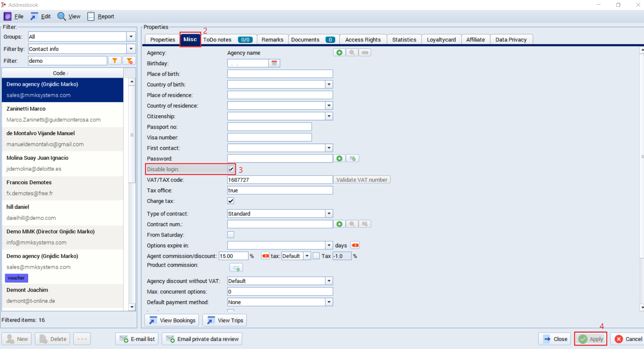Image resolution: width=644 pixels, height=349 pixels.
Task: Click the apply filter funnel icon
Action: 115,61
